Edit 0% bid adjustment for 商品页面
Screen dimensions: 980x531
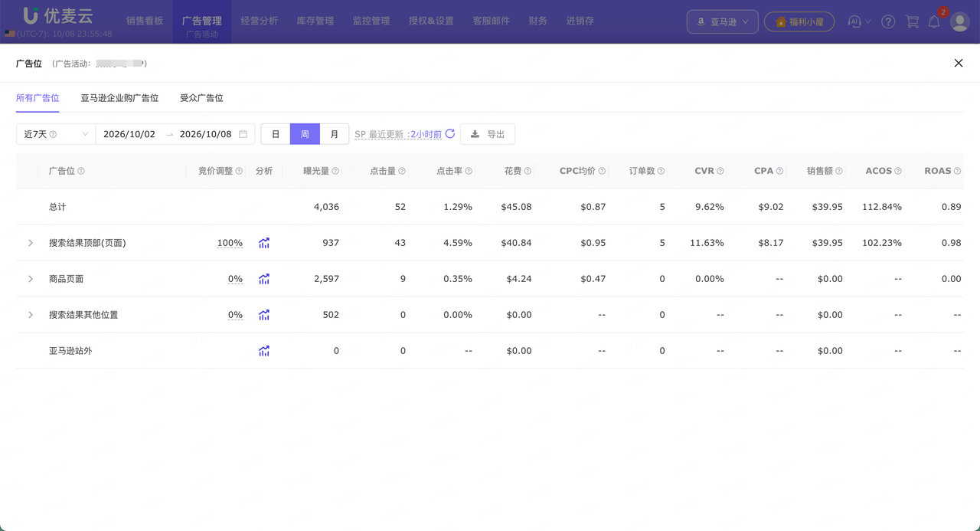[235, 279]
